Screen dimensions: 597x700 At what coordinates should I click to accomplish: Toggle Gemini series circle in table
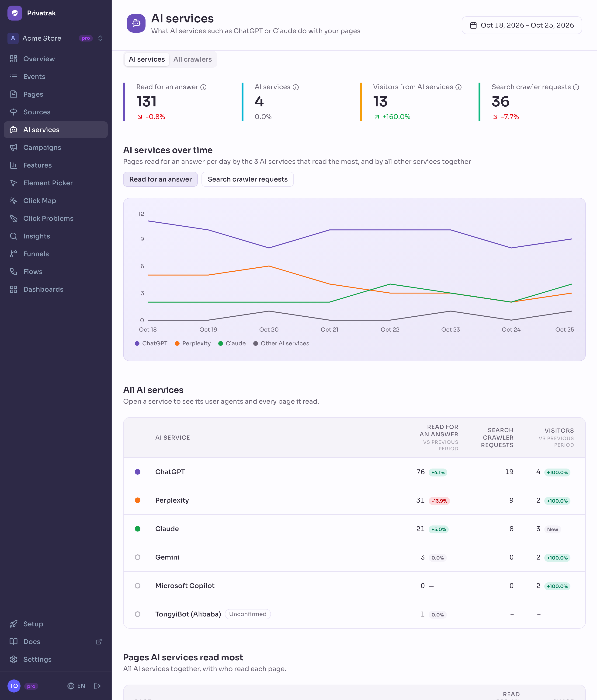click(137, 557)
